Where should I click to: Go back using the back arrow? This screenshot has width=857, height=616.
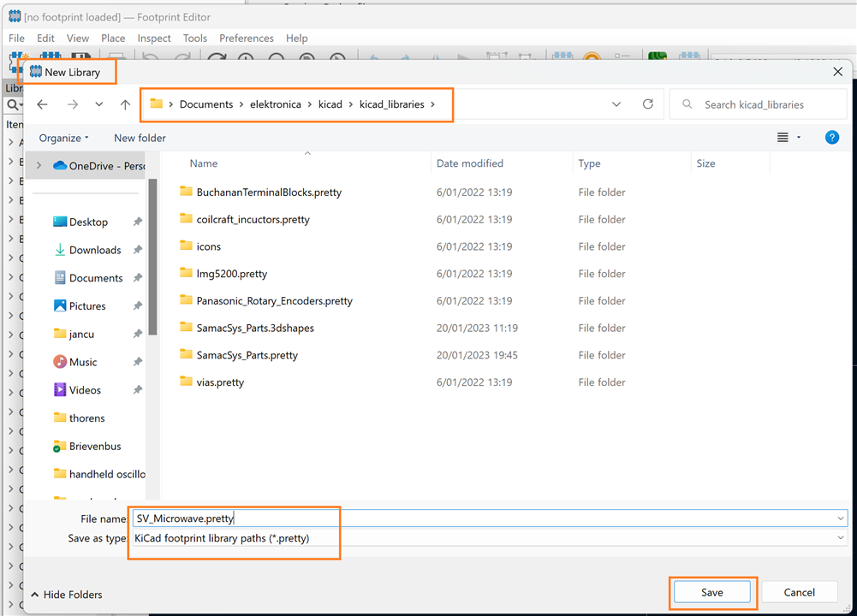click(42, 104)
